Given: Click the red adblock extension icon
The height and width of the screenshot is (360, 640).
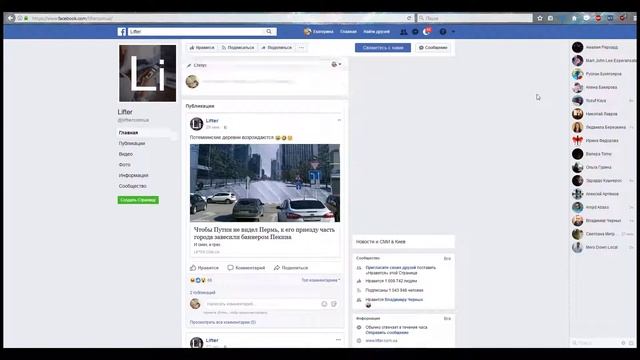Looking at the screenshot, I should click(x=598, y=18).
